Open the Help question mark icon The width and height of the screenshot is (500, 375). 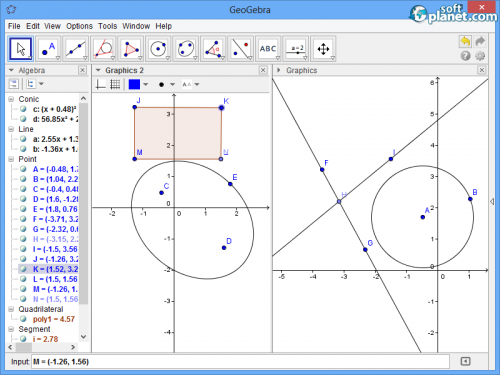(x=466, y=56)
